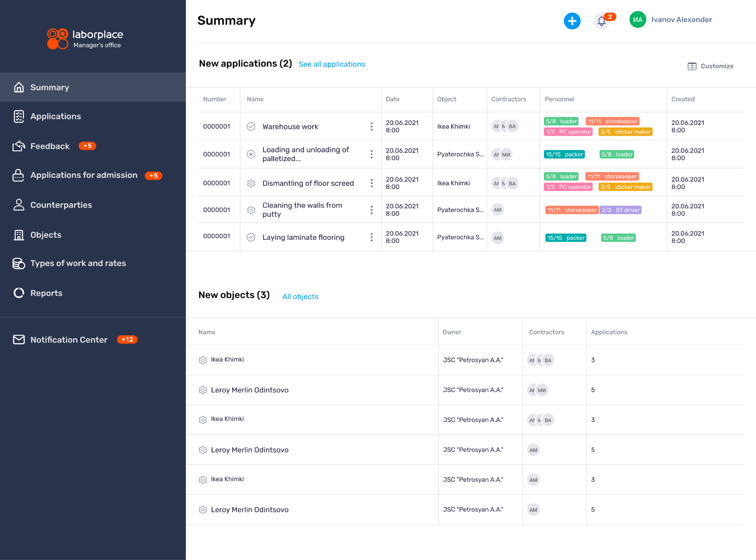Click the user avatar for Ivanov Alexander
Screen dimensions: 756x560
point(637,20)
